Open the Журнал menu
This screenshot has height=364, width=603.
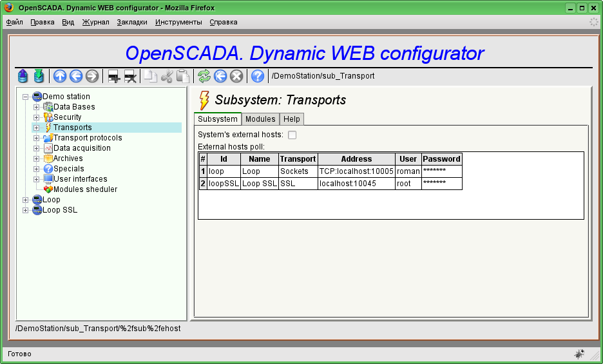pyautogui.click(x=96, y=22)
